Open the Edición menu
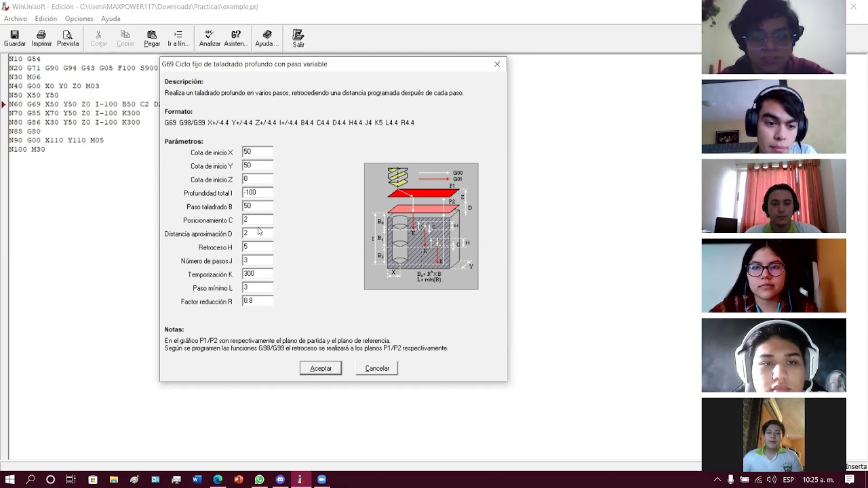 (x=46, y=19)
